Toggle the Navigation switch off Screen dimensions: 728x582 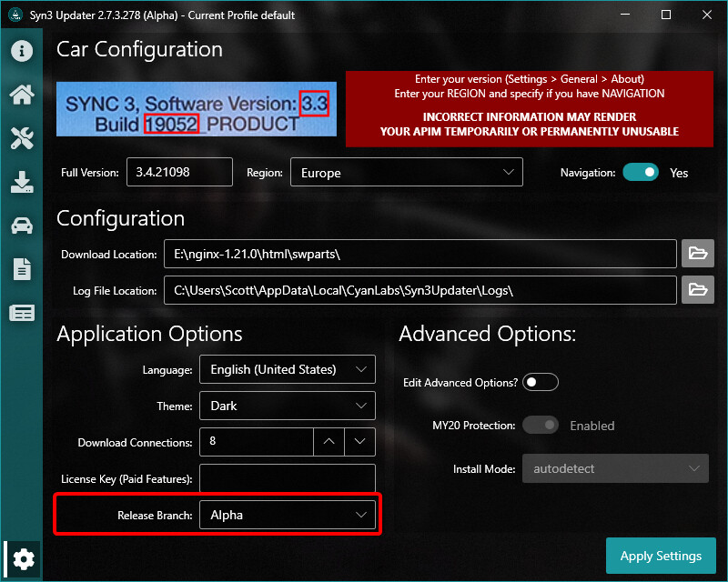[x=641, y=173]
